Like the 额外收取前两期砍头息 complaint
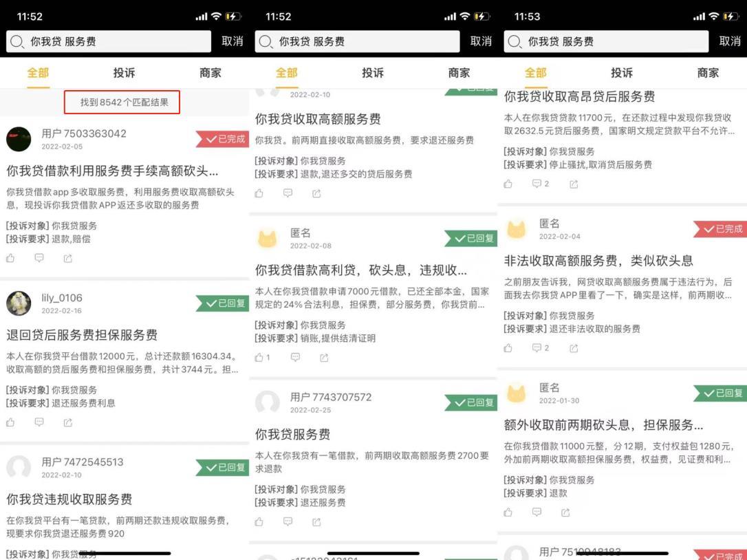Screen dimensions: 747x560 [x=508, y=512]
